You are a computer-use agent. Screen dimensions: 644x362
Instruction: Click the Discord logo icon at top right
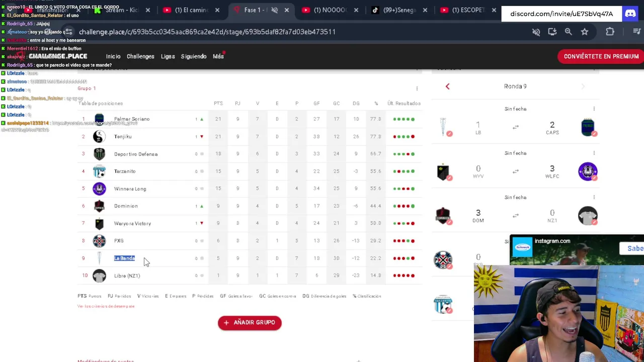[630, 14]
